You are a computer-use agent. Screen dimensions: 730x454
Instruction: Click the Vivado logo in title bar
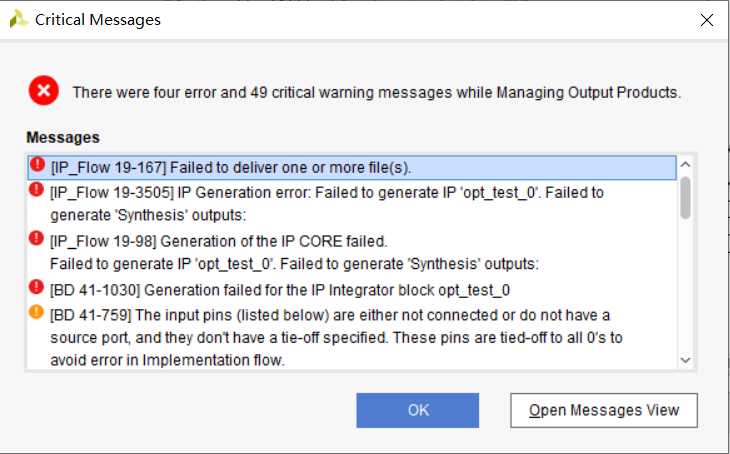[x=18, y=19]
